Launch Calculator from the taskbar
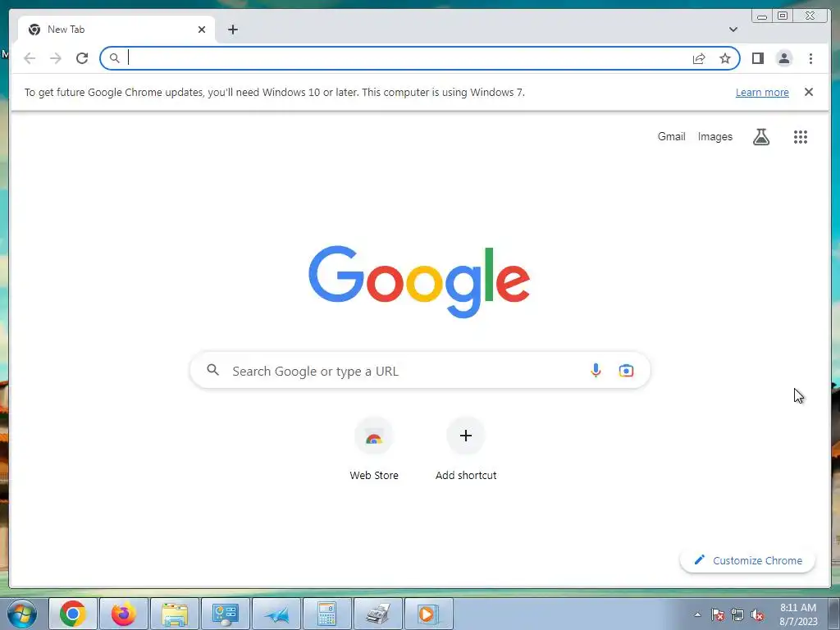 pos(326,614)
